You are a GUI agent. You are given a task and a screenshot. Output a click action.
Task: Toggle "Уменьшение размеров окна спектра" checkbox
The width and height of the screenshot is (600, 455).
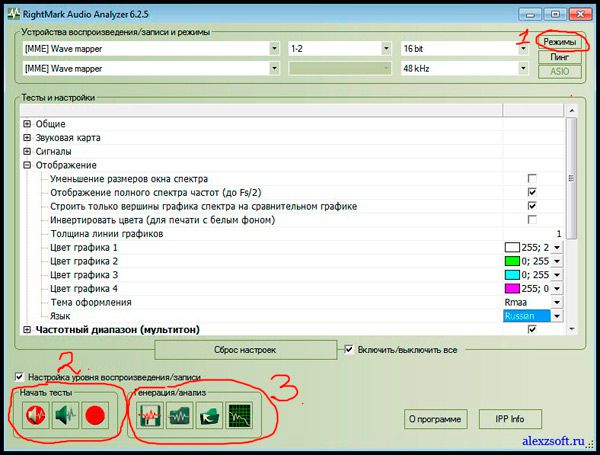532,178
